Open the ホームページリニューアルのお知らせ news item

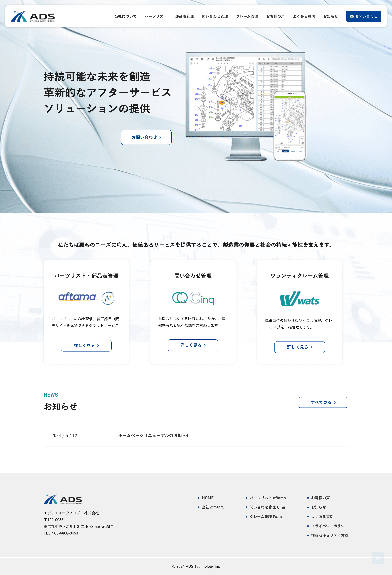[x=154, y=436]
